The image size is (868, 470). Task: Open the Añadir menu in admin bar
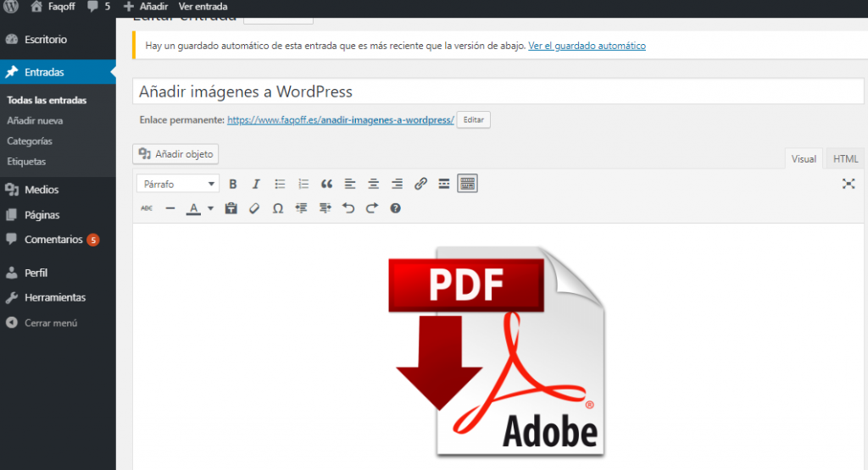tap(146, 7)
